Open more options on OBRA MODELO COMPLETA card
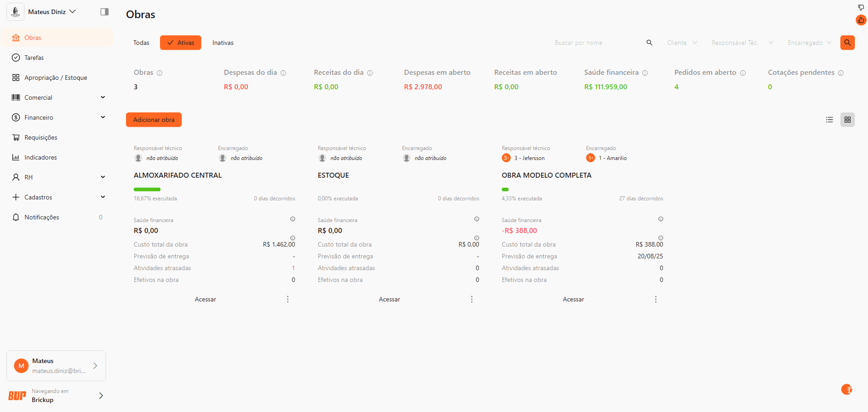 pyautogui.click(x=656, y=299)
